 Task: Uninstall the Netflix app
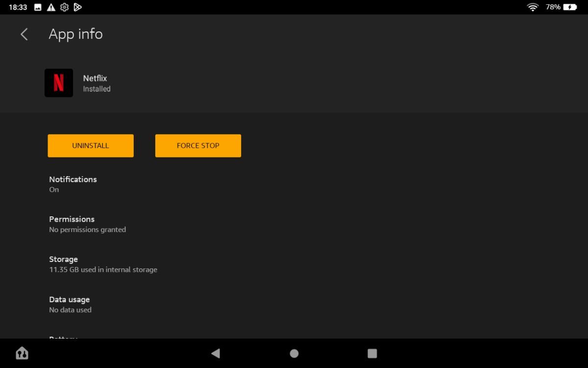pyautogui.click(x=91, y=146)
